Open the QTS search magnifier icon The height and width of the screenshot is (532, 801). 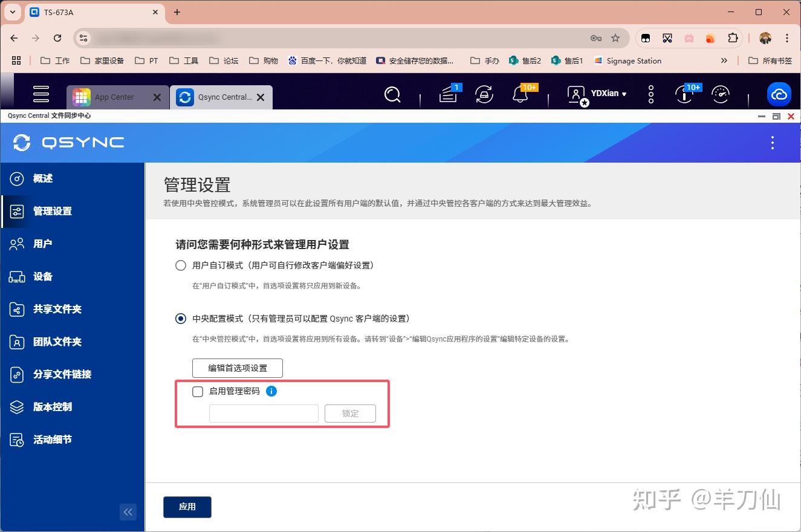pos(393,95)
